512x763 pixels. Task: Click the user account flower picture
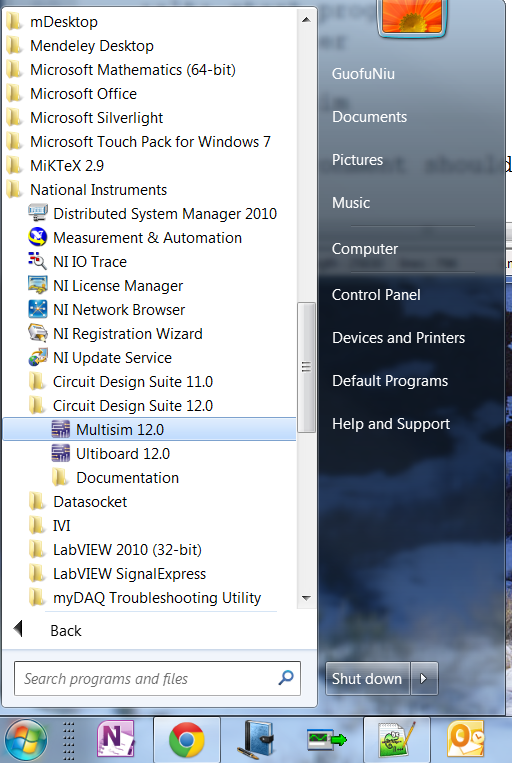coord(412,18)
